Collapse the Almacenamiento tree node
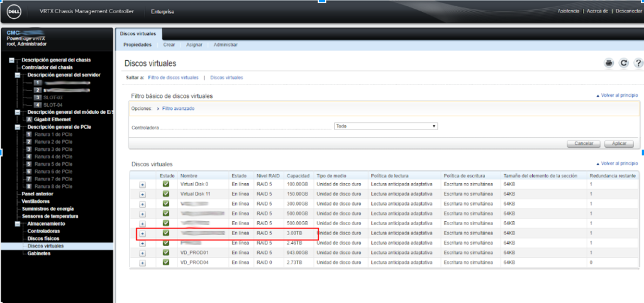 pyautogui.click(x=18, y=224)
